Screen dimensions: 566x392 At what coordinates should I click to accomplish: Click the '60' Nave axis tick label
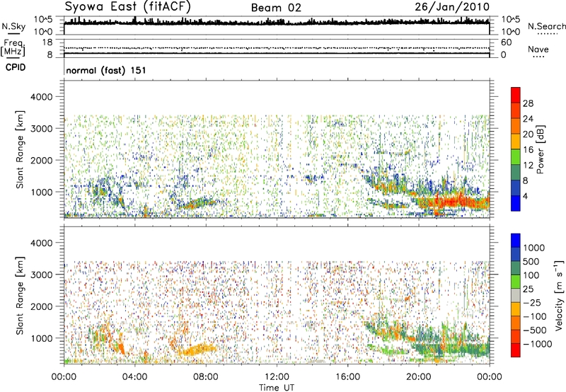tap(506, 42)
